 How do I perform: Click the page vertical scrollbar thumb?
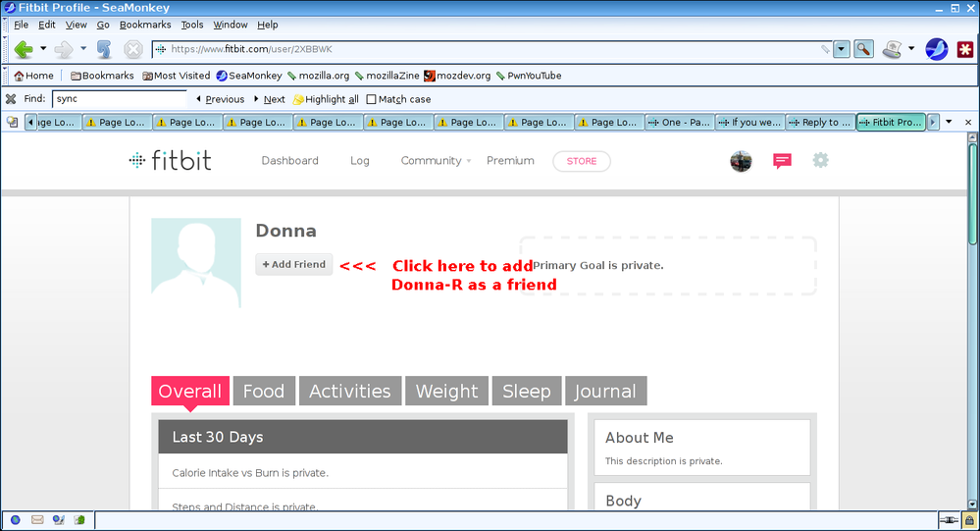click(972, 194)
